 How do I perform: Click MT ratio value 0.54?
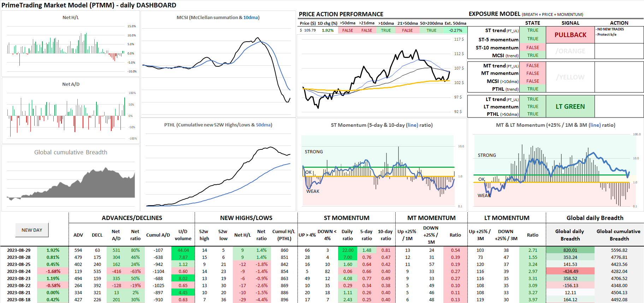[455, 250]
